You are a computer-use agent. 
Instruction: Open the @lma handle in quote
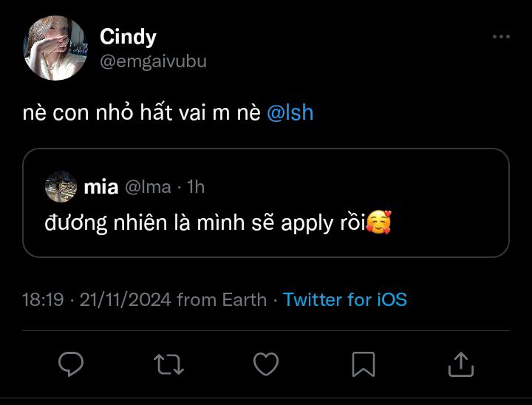click(x=148, y=188)
